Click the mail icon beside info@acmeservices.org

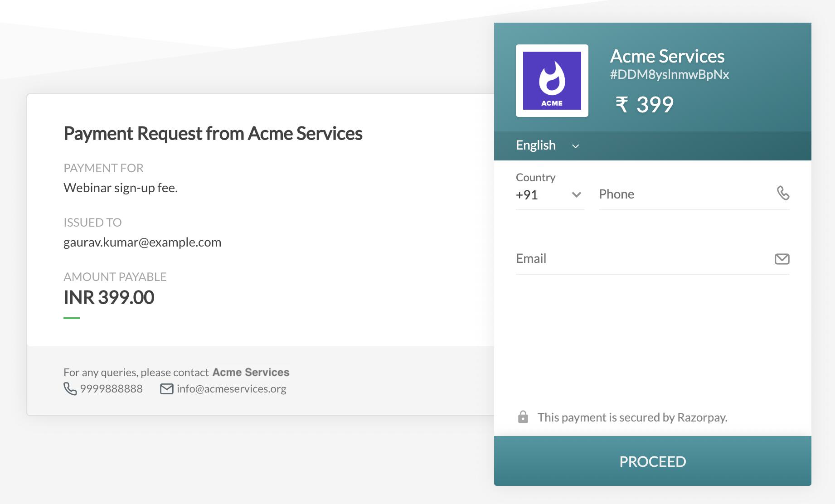point(167,389)
